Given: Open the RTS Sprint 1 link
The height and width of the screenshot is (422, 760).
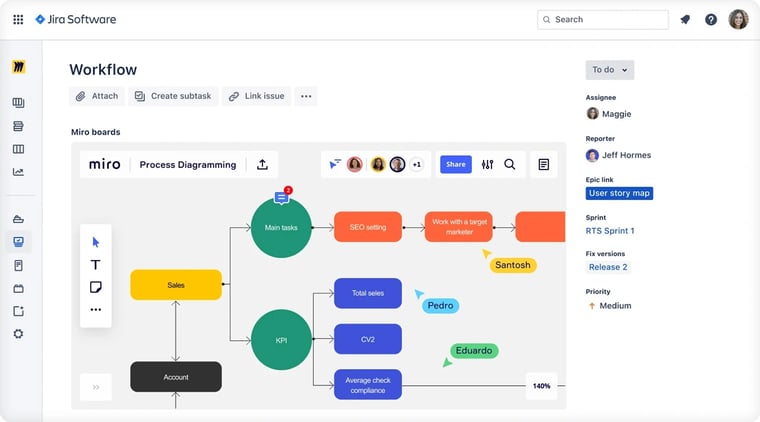Looking at the screenshot, I should coord(610,231).
